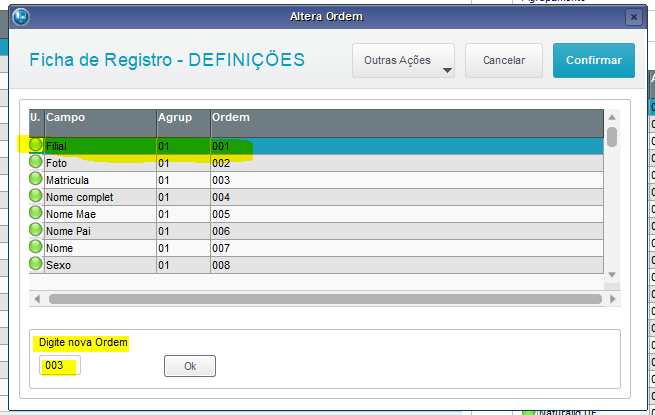Close the Altera Ordem dialog

point(634,17)
